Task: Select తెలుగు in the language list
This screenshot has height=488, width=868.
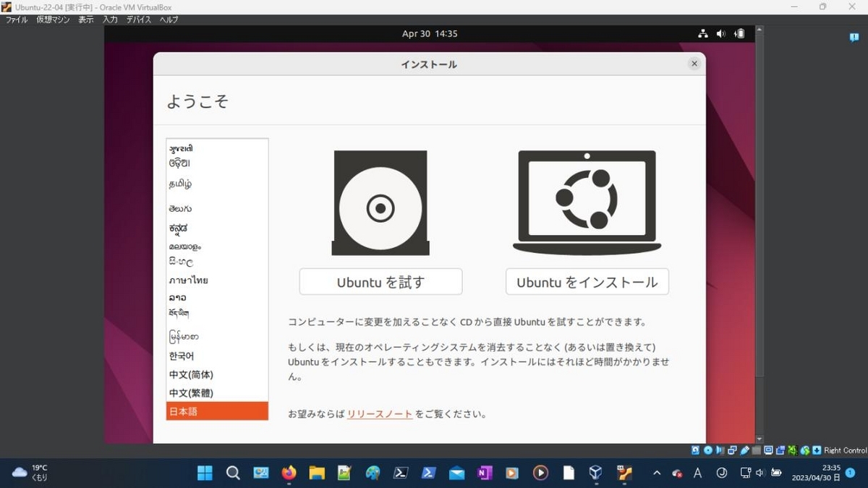Action: pyautogui.click(x=217, y=209)
